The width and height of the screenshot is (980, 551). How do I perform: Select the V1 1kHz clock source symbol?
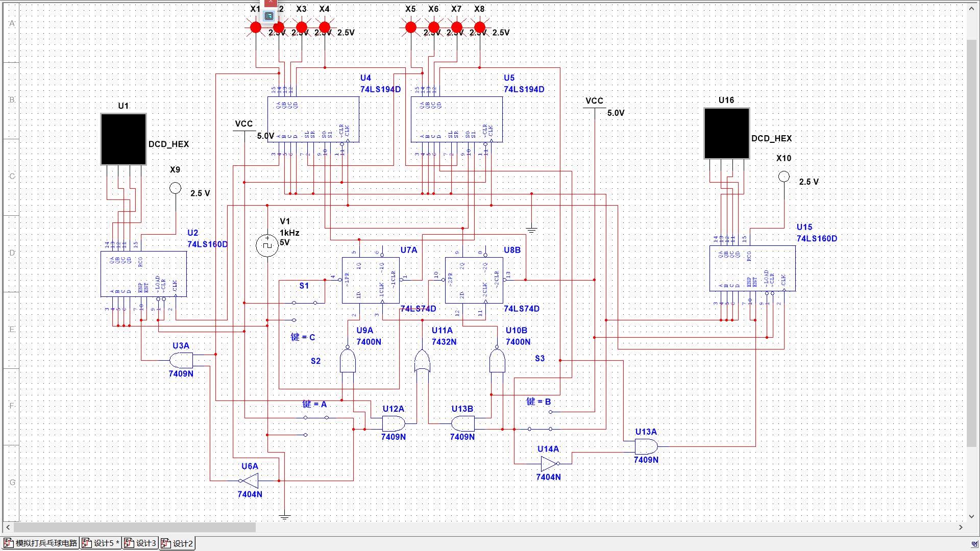pos(267,245)
